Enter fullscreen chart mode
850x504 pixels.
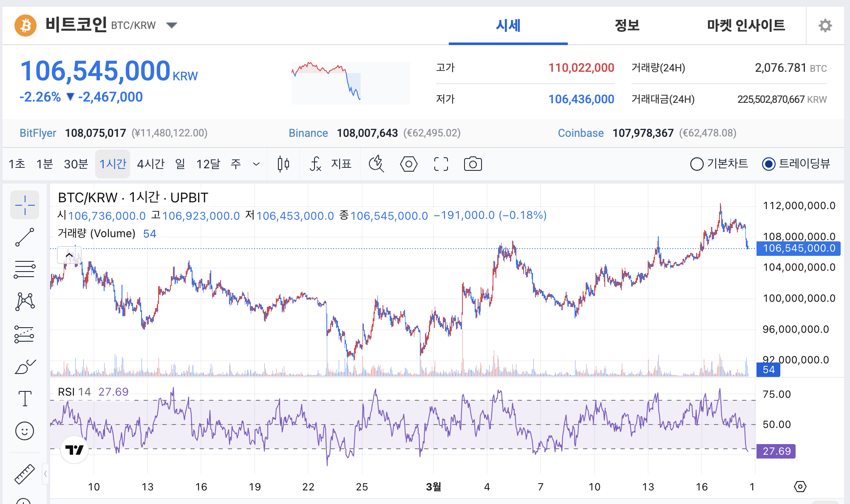click(x=441, y=164)
